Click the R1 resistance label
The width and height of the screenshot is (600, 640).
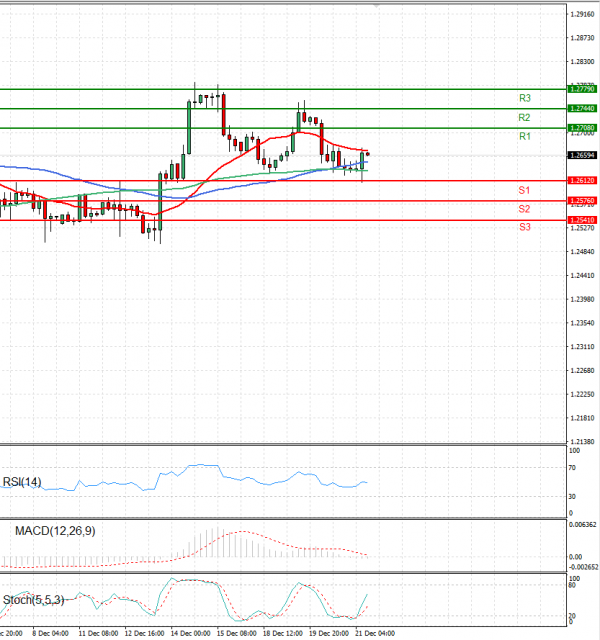click(524, 136)
